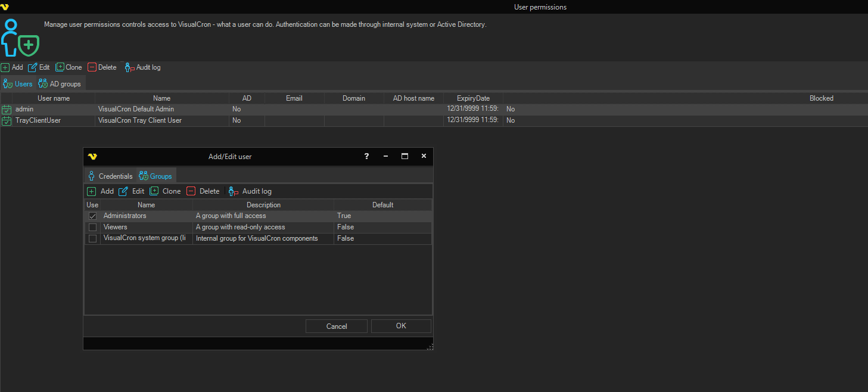This screenshot has width=868, height=392.
Task: Click the Add icon in main toolbar
Action: point(5,67)
